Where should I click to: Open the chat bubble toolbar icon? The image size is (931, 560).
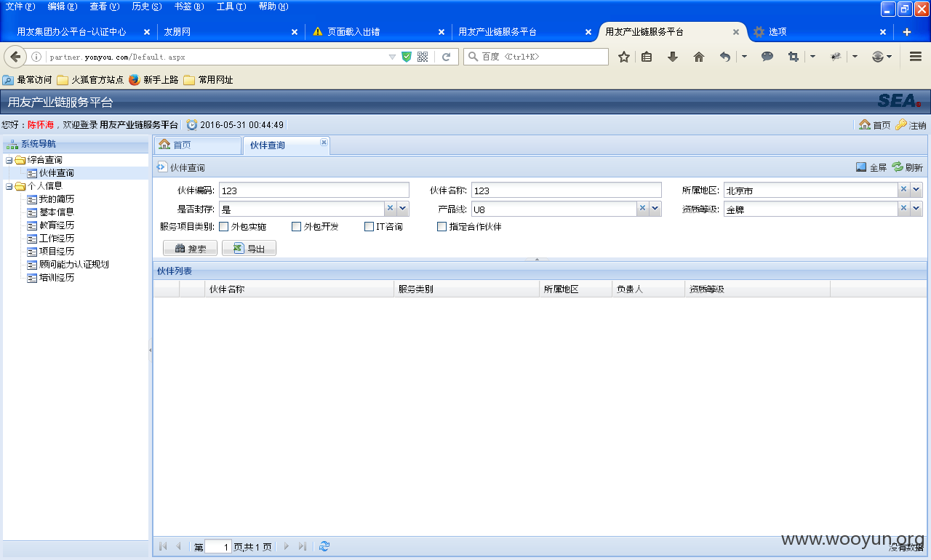pos(767,57)
